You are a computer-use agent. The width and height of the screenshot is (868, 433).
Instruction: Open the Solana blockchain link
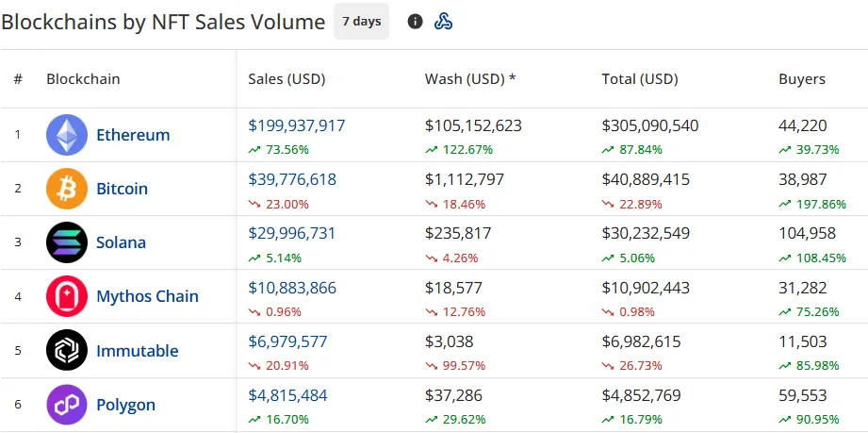(121, 242)
